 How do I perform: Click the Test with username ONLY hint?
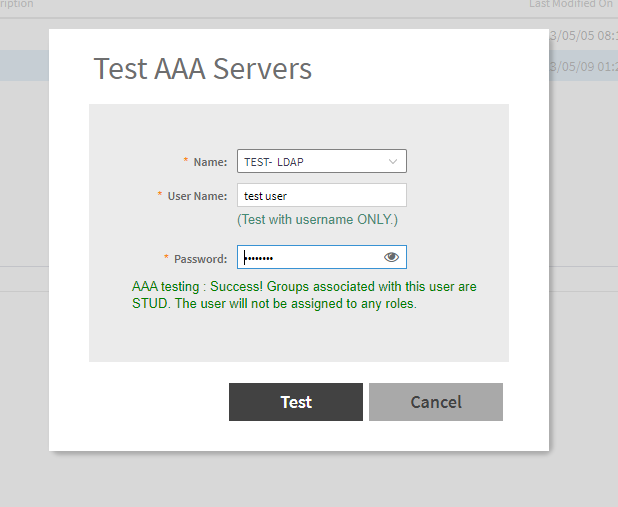coord(317,220)
